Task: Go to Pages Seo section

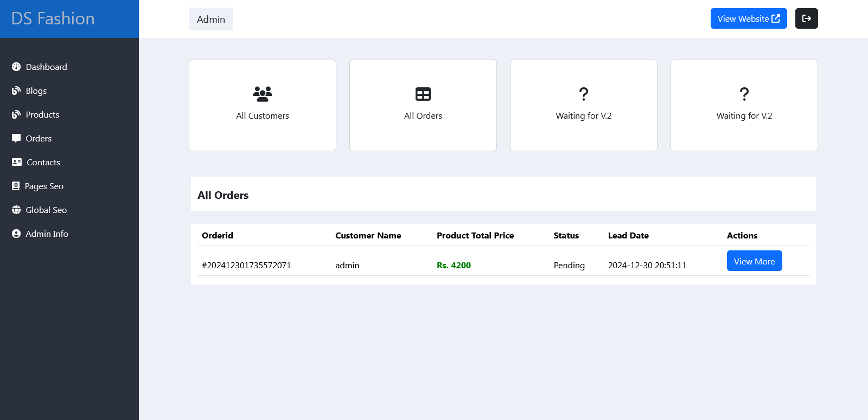Action: click(x=44, y=186)
